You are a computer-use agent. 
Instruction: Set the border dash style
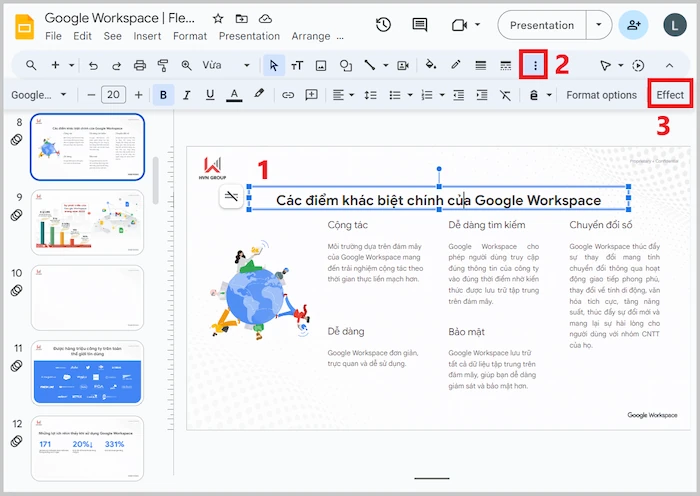(505, 66)
